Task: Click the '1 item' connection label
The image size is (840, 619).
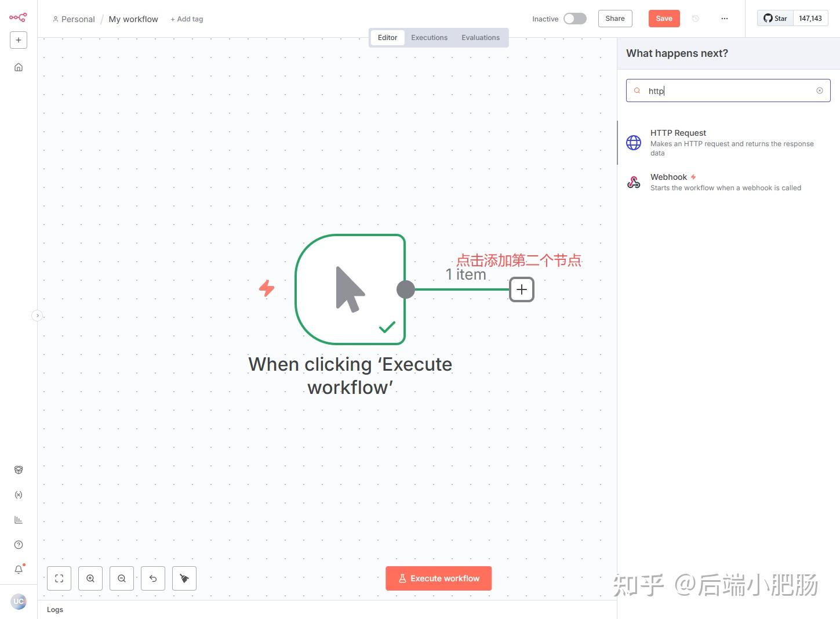Action: coord(466,274)
